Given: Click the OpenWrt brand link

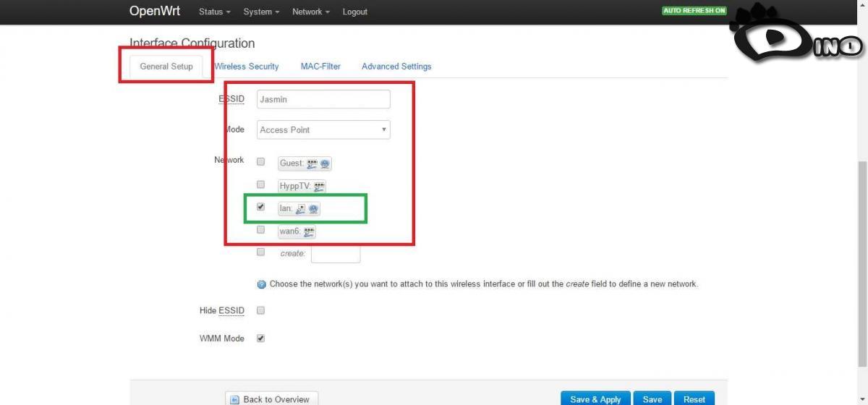Looking at the screenshot, I should tap(155, 11).
